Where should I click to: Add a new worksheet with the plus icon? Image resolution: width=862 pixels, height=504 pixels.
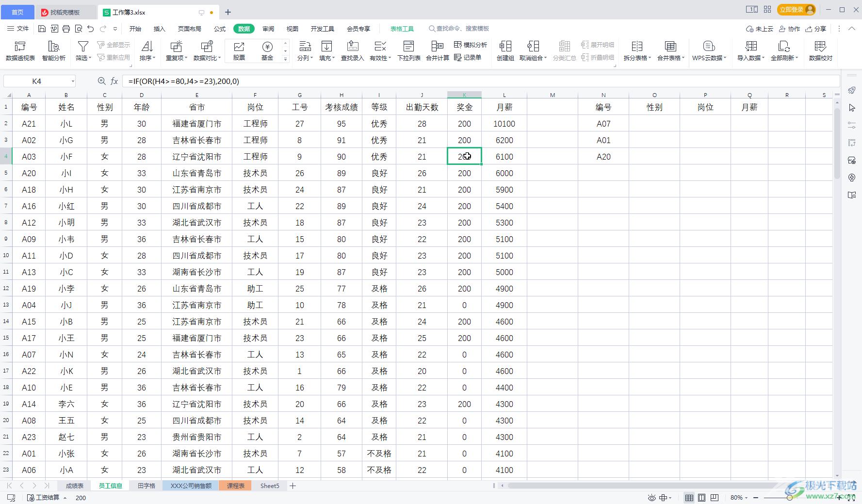[293, 486]
